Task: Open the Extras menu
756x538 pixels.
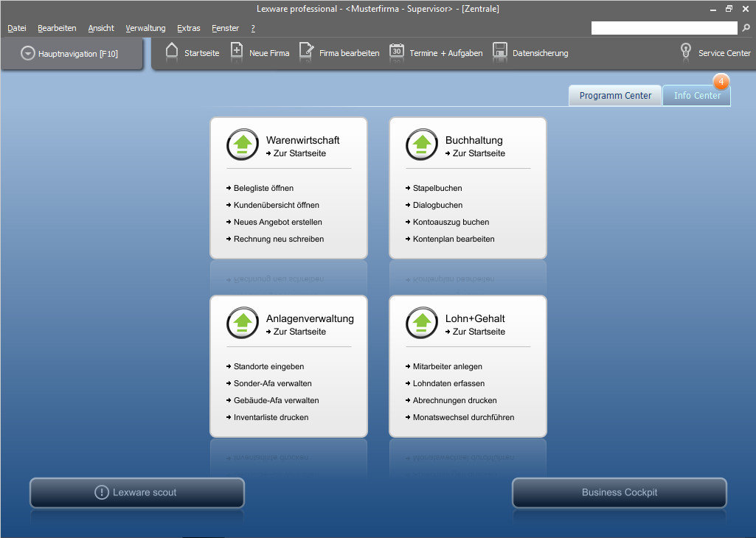Action: 188,27
